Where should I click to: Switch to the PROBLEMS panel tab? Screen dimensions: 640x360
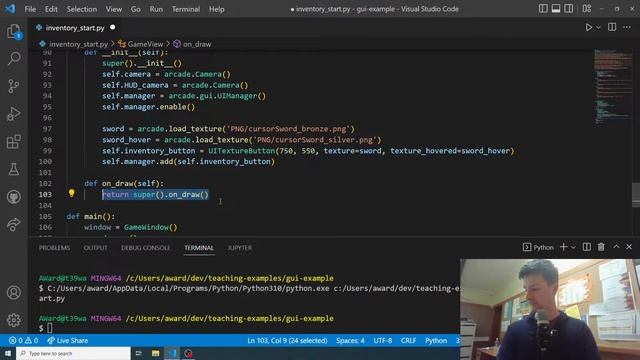(54, 248)
